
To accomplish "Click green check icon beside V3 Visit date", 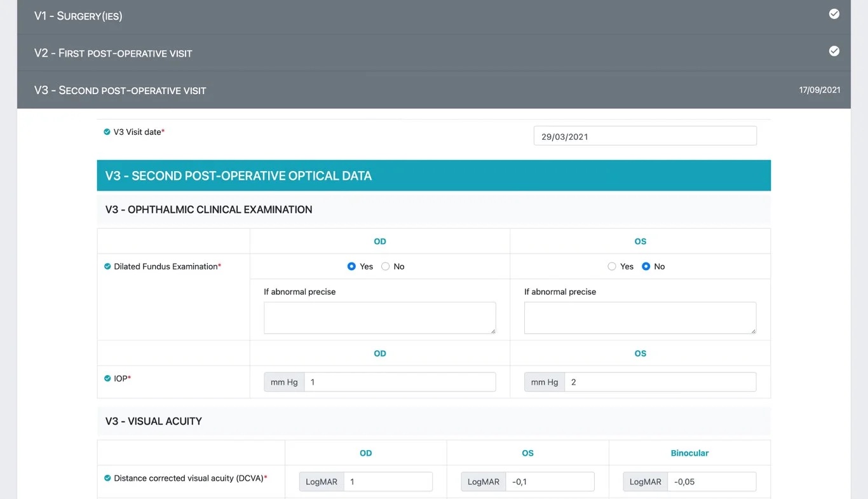I will coord(107,132).
